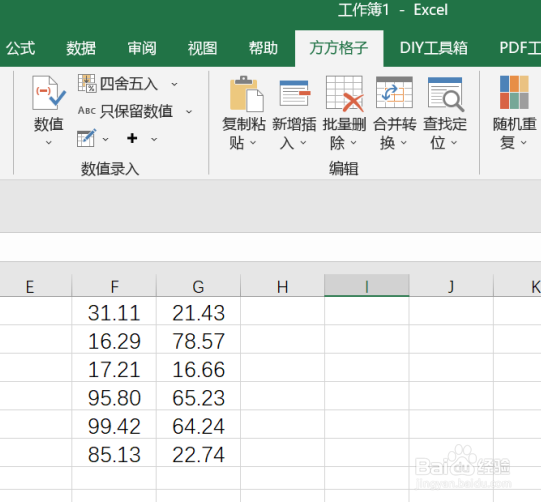This screenshot has width=541, height=502.
Task: Click the 随机重复 colored grid icon
Action: click(x=514, y=92)
